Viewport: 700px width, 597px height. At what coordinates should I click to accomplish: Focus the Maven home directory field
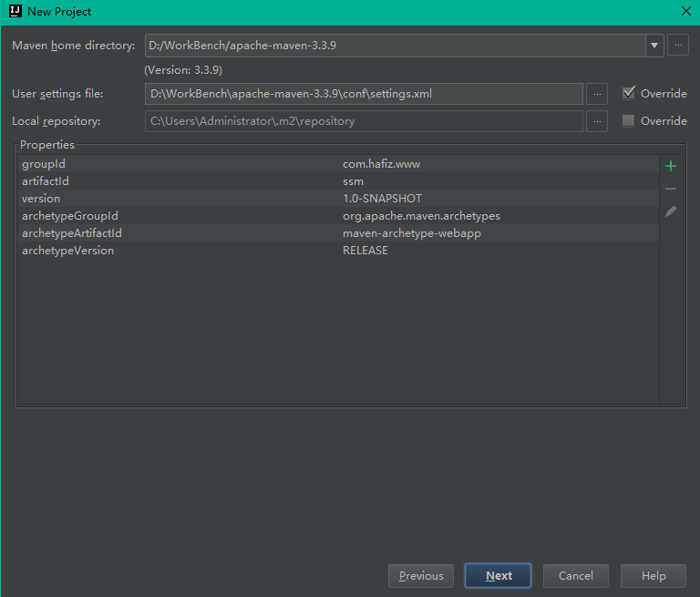click(395, 46)
